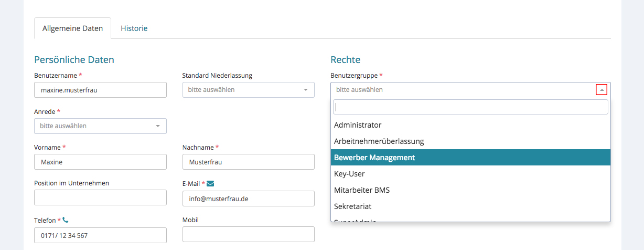Switch to the Historie tab

click(x=134, y=28)
